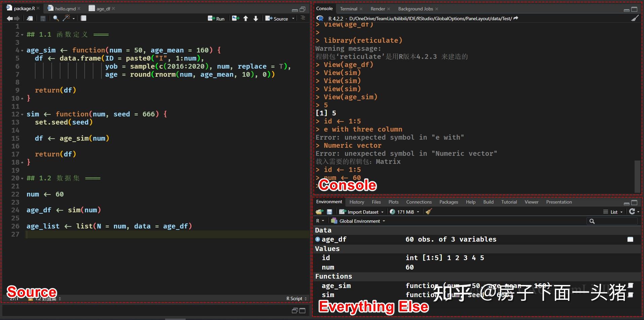Load a workspace with the open-folder icon

319,212
